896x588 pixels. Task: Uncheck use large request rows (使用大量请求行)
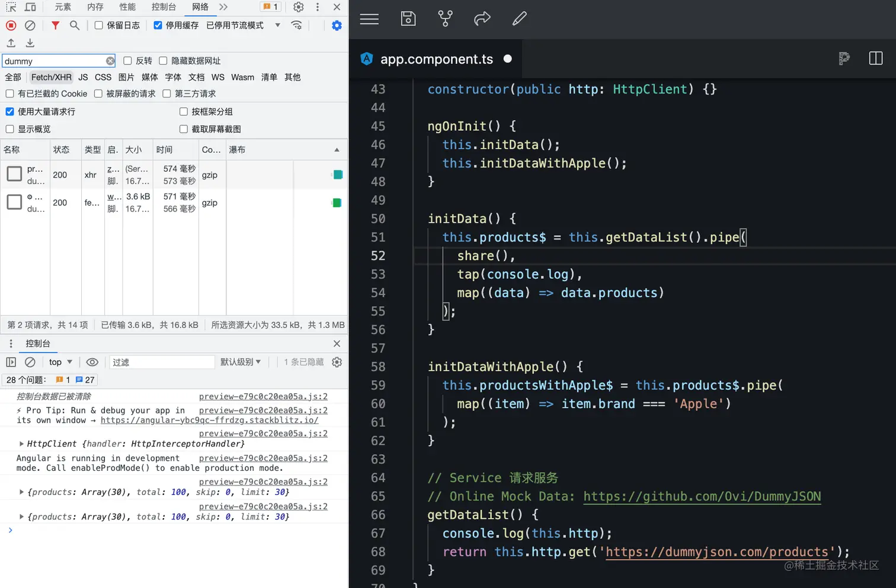pos(9,111)
